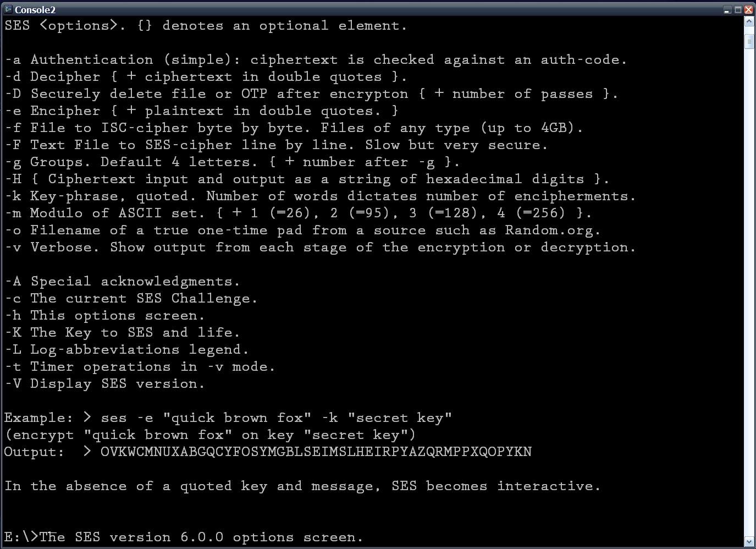This screenshot has height=549, width=756.
Task: Click the Console2 title bar text
Action: [x=36, y=9]
